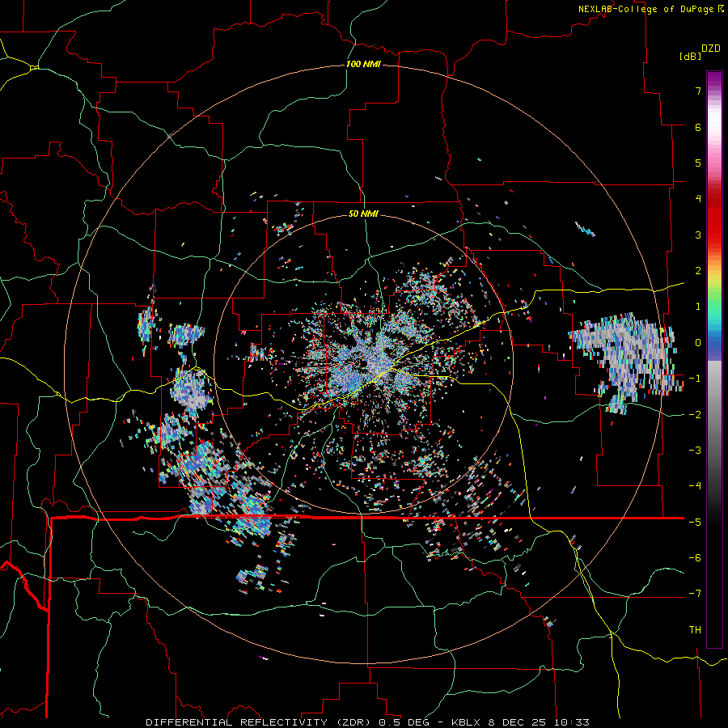This screenshot has height=728, width=728.
Task: Click the -4 value on color scale
Action: click(695, 486)
